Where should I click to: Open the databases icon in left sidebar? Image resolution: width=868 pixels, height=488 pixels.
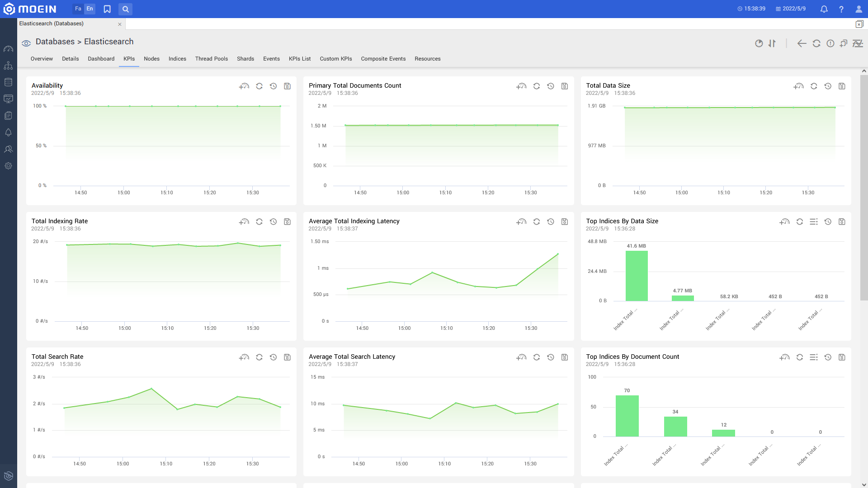[x=8, y=82]
